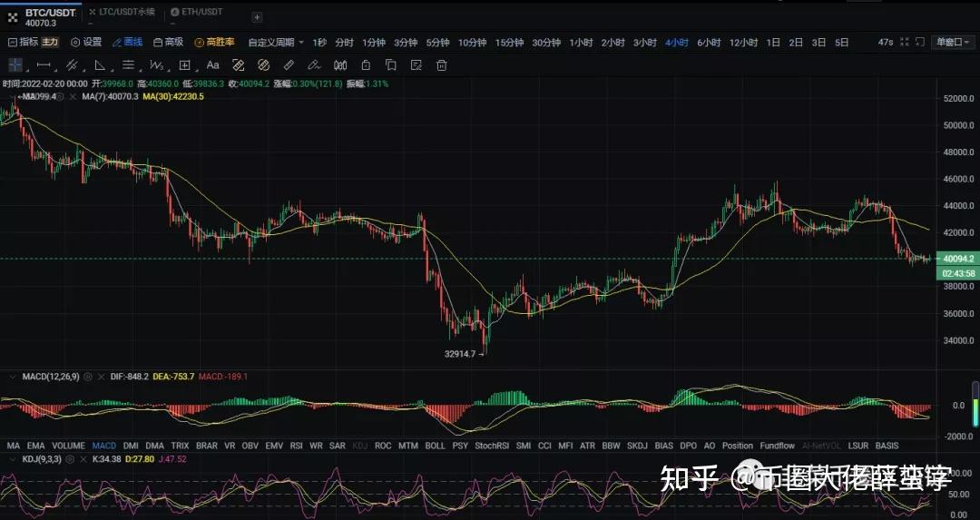Remove the MA indicator using its X icon
980x520 pixels.
click(x=73, y=97)
